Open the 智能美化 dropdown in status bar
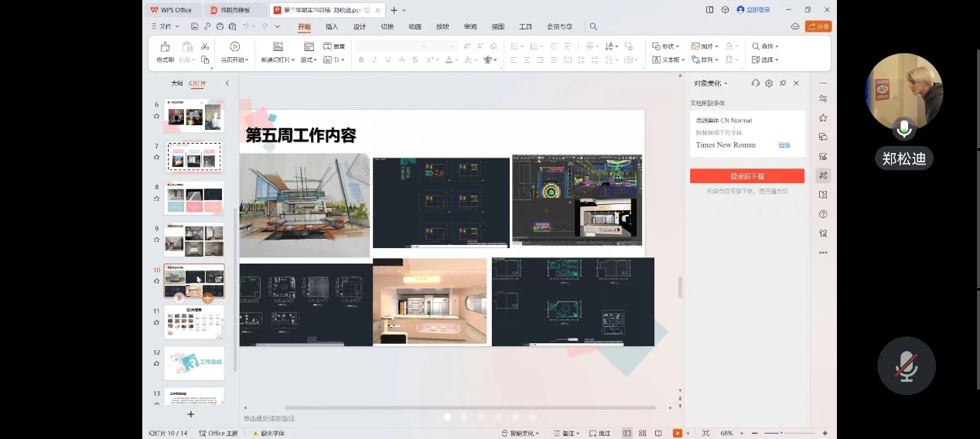This screenshot has height=439, width=980. coord(524,434)
